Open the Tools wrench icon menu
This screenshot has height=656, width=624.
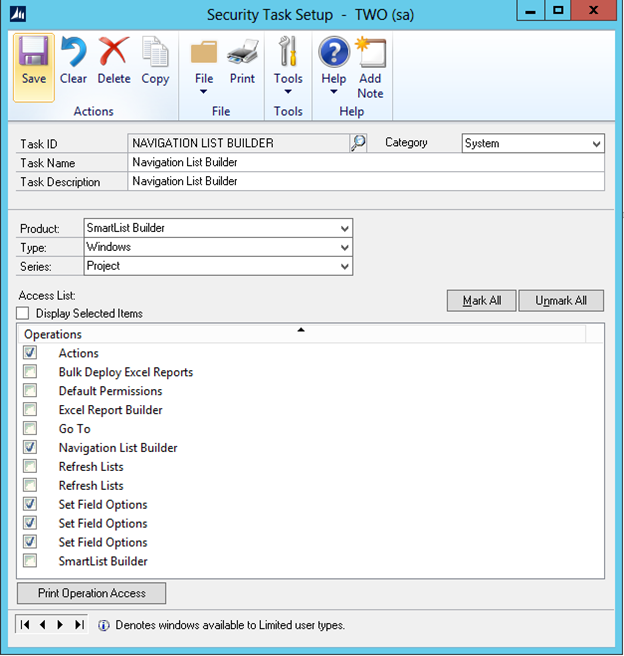[x=288, y=51]
